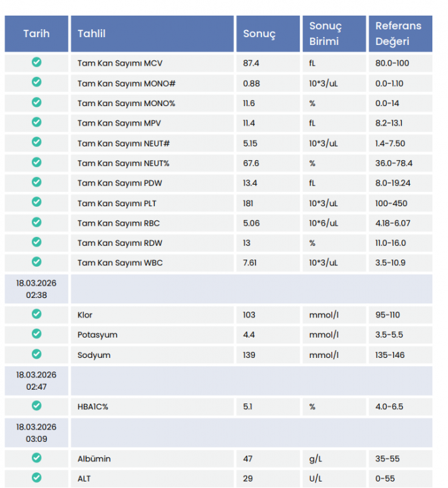Click the Referans Değeri column header
The width and height of the screenshot is (448, 488).
398,34
